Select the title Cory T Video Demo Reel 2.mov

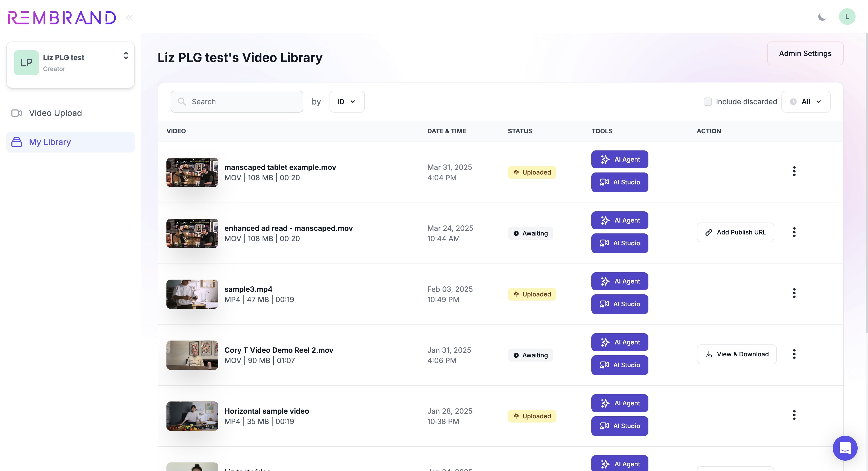pos(279,350)
